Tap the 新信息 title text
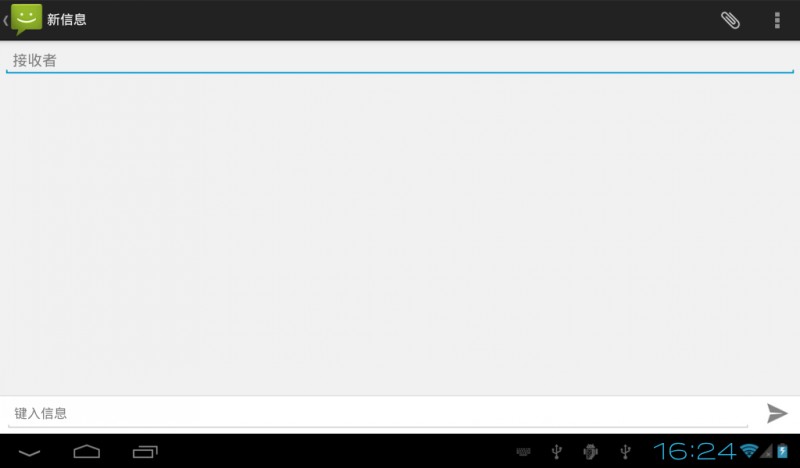Image resolution: width=800 pixels, height=468 pixels. 67,20
